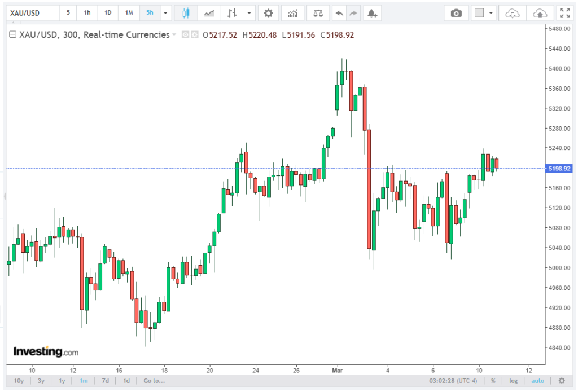
Task: Select the 1D interval tab
Action: tap(108, 13)
